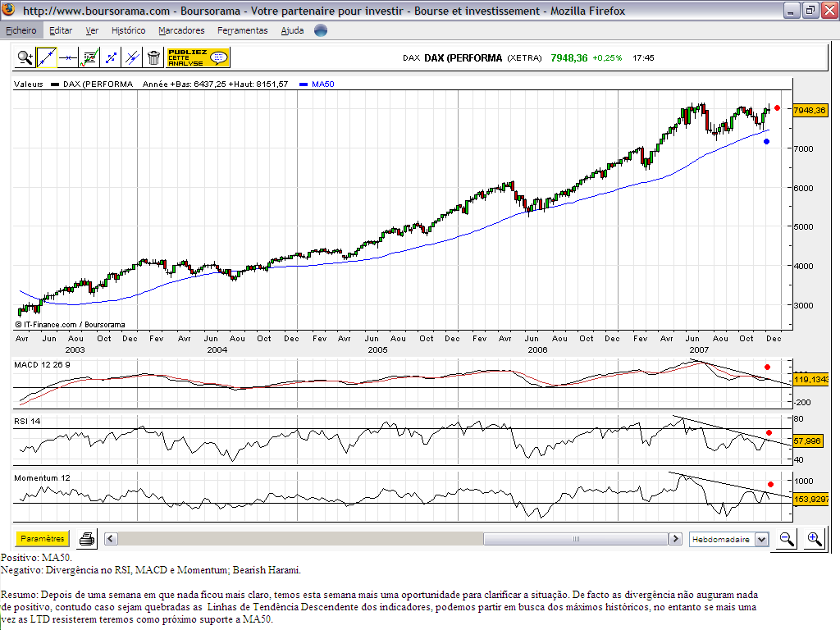
Task: Open the Ficheiro menu
Action: [x=21, y=30]
